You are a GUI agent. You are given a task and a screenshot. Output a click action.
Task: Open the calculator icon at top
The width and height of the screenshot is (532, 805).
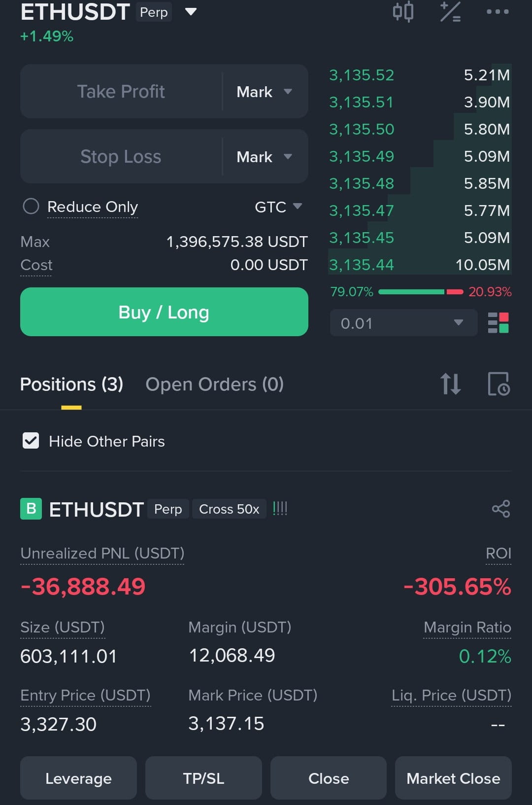coord(450,12)
